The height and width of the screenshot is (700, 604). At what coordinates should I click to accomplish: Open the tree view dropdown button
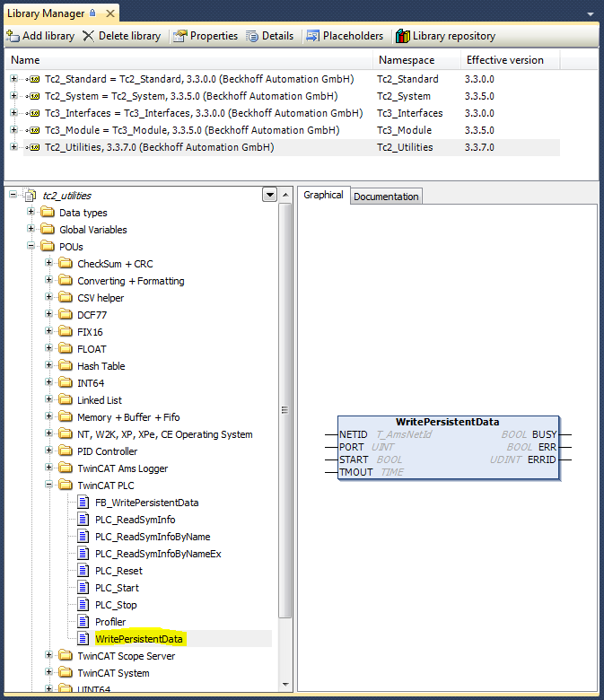coord(269,195)
